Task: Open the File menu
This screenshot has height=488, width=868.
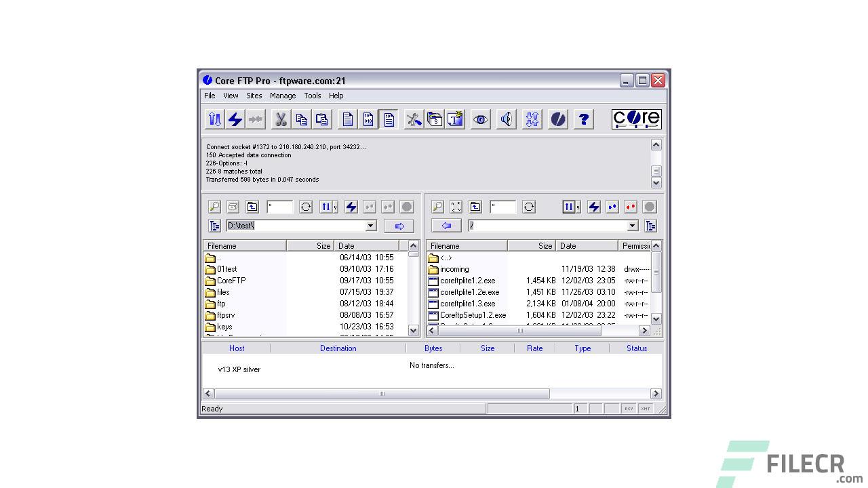Action: (x=210, y=96)
